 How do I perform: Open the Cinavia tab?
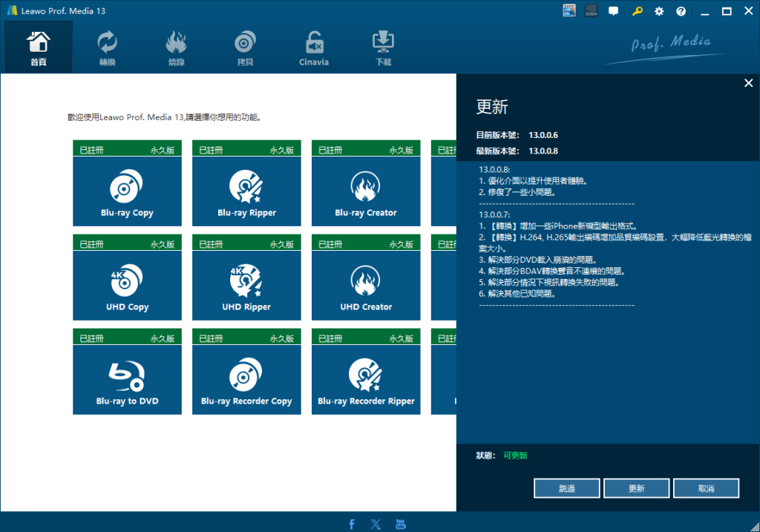coord(314,47)
